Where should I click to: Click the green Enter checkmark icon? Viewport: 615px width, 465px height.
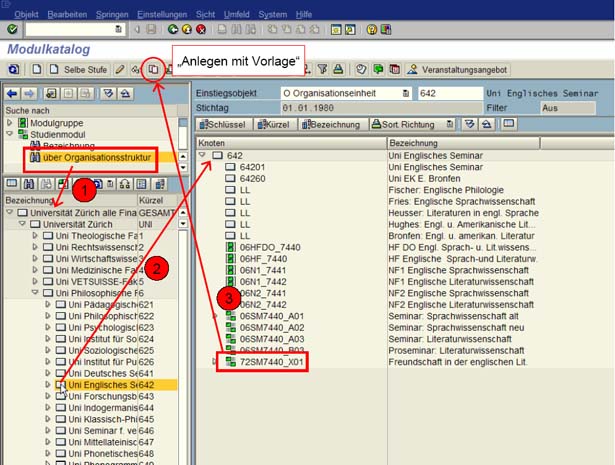[x=11, y=30]
